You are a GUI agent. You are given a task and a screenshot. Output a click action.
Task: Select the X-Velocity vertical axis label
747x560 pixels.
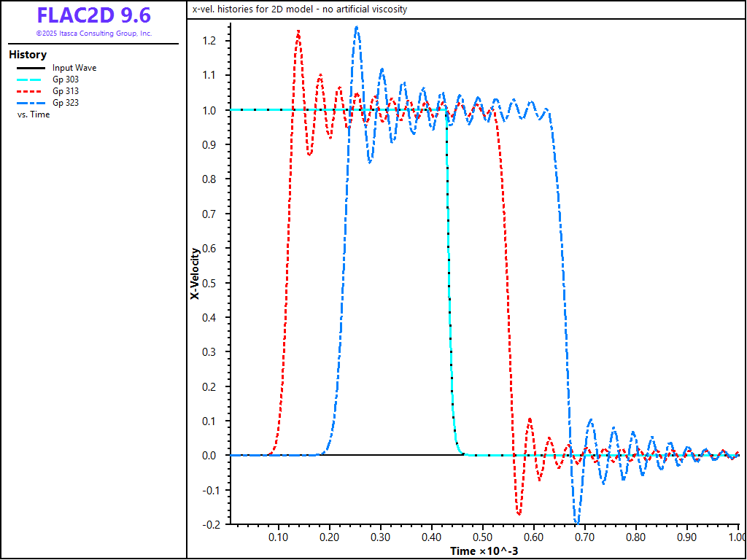click(195, 274)
